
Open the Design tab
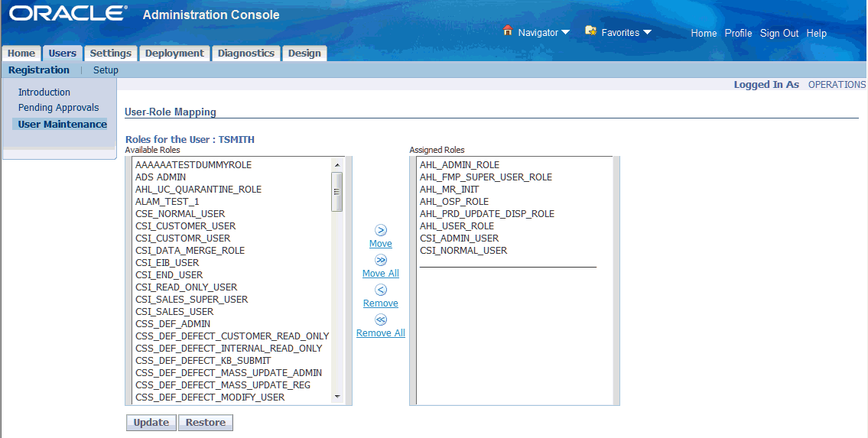pyautogui.click(x=304, y=53)
